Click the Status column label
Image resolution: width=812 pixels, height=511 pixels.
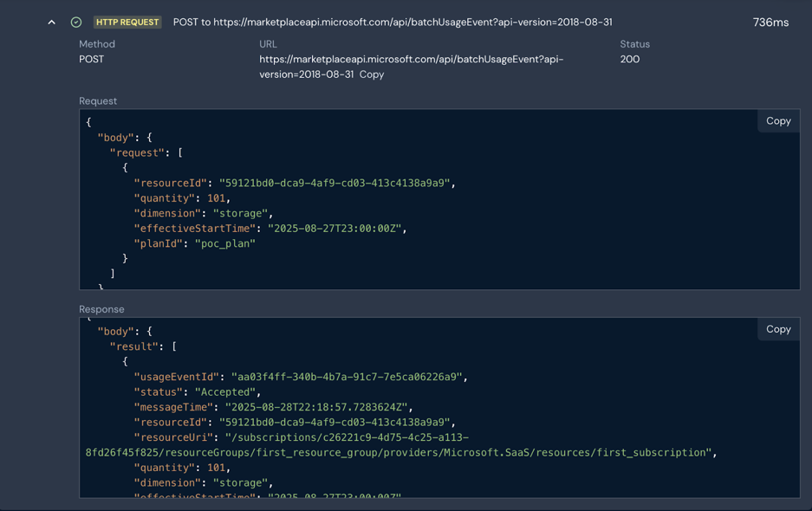coord(635,44)
